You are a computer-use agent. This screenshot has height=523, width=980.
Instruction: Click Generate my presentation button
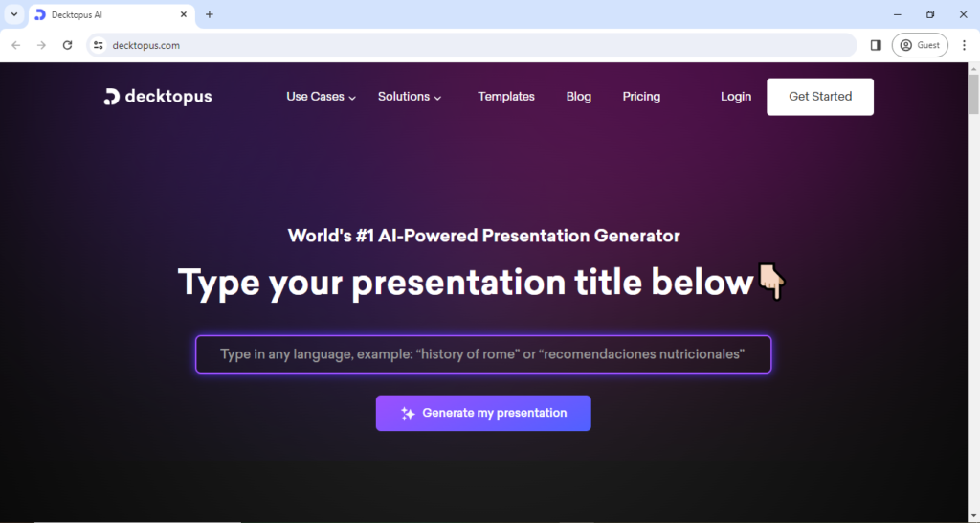[483, 413]
